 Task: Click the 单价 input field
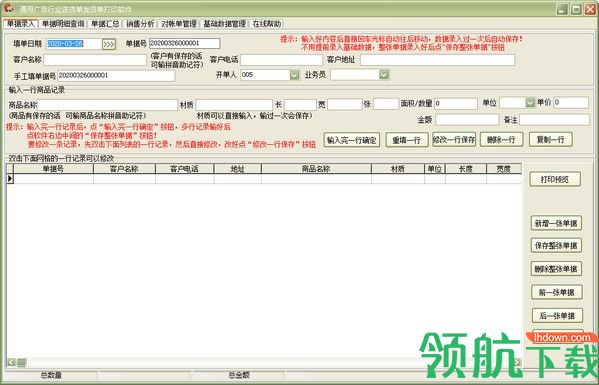pos(571,103)
